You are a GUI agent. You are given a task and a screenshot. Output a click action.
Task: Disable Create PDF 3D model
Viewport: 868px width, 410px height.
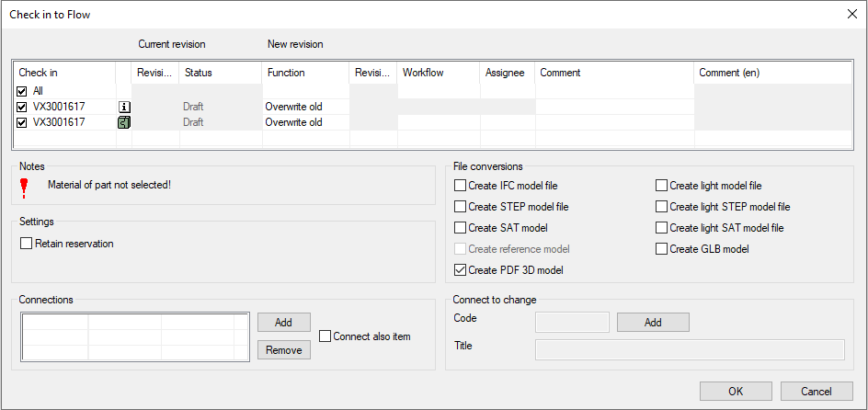(461, 270)
